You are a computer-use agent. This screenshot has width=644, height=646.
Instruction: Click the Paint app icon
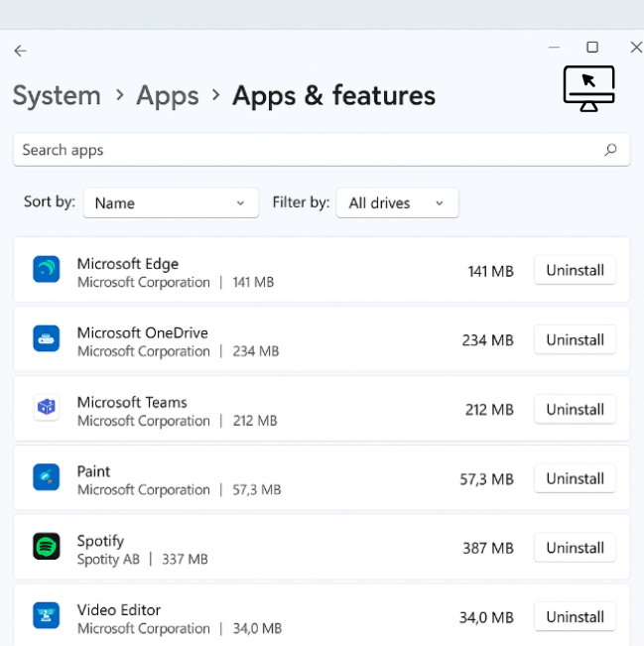coord(47,477)
